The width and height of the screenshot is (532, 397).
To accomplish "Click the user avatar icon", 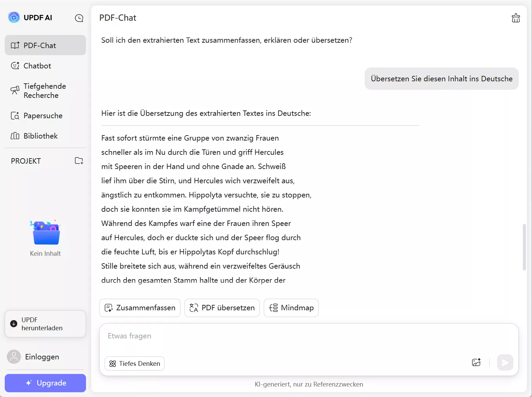I will [x=14, y=357].
